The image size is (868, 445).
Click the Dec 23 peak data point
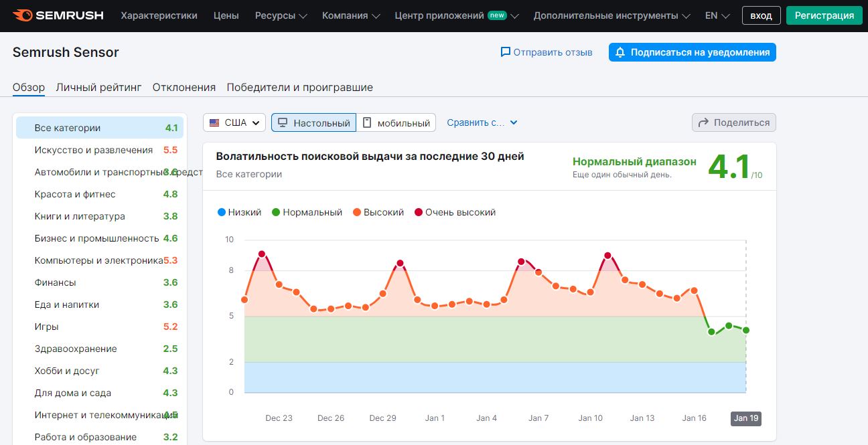coord(261,254)
